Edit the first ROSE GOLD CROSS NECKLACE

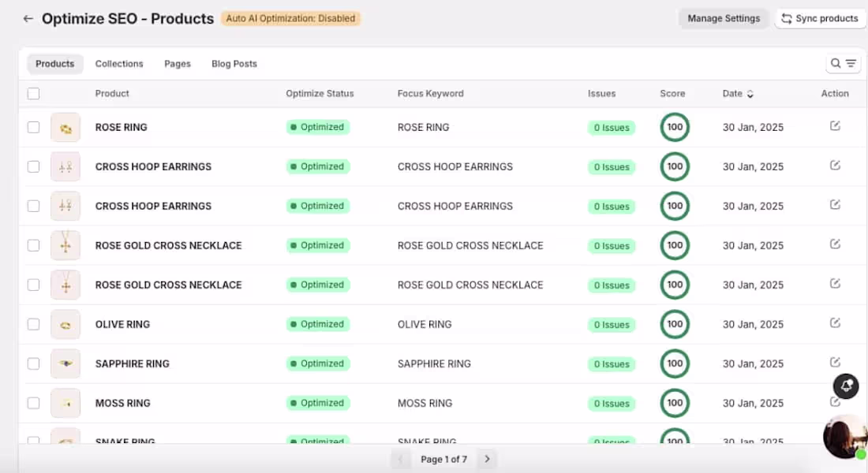click(836, 244)
